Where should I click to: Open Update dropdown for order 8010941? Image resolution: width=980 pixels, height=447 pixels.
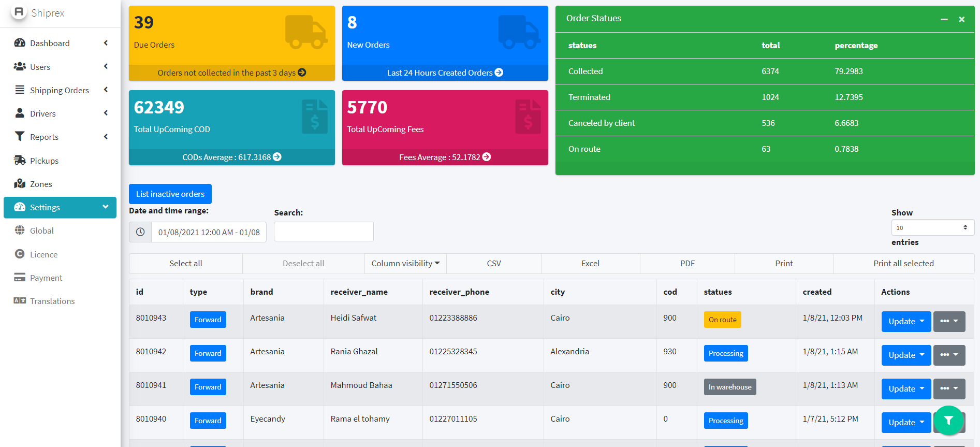906,388
